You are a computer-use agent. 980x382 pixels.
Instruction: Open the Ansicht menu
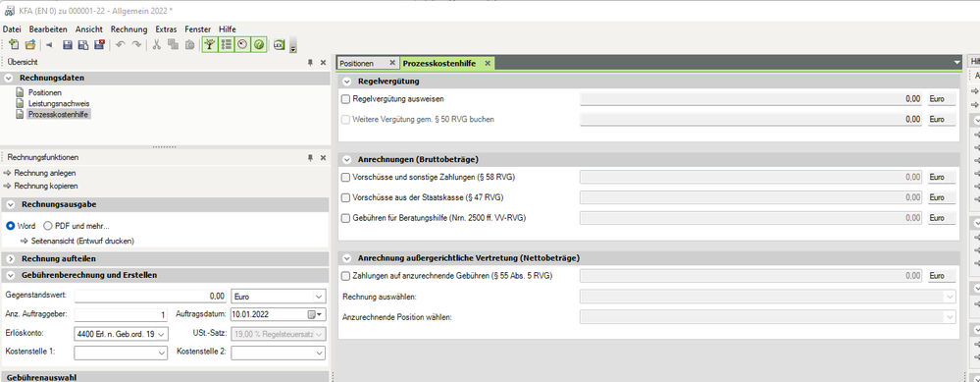pos(89,29)
